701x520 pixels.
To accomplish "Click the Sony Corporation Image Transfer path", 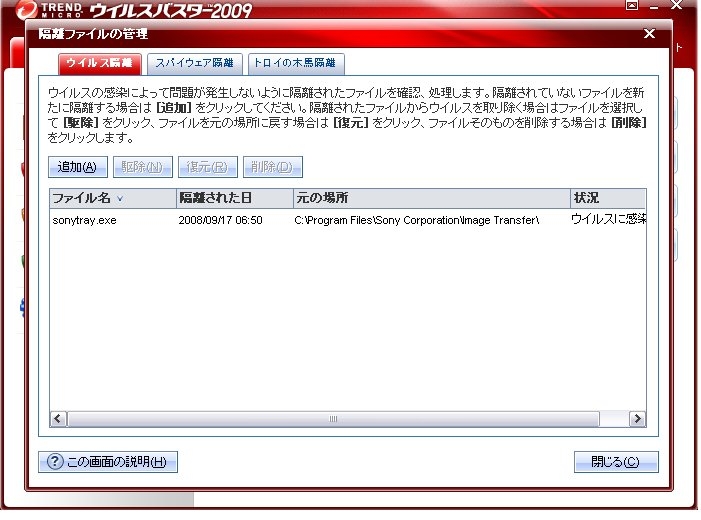I will pos(417,220).
